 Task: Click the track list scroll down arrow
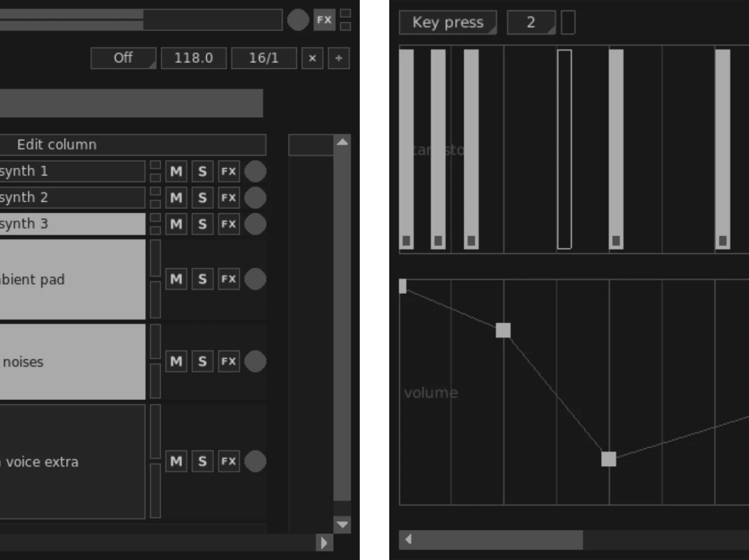(x=342, y=524)
